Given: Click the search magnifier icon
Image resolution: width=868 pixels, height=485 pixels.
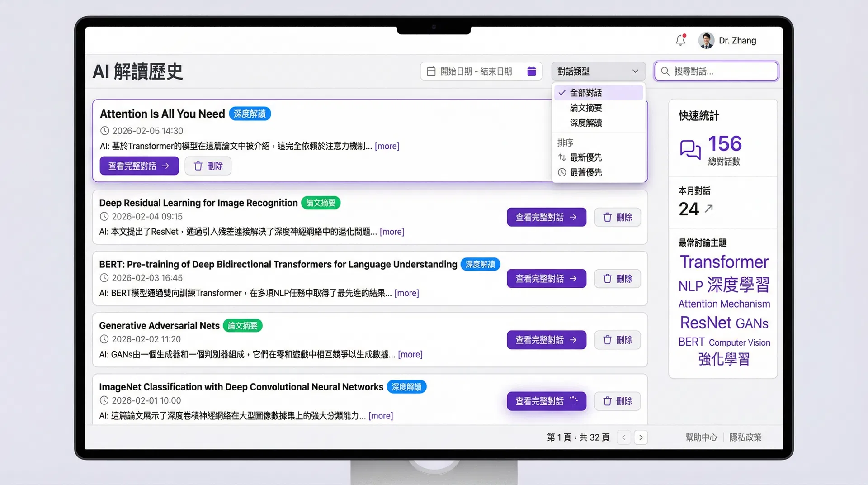Looking at the screenshot, I should (665, 71).
